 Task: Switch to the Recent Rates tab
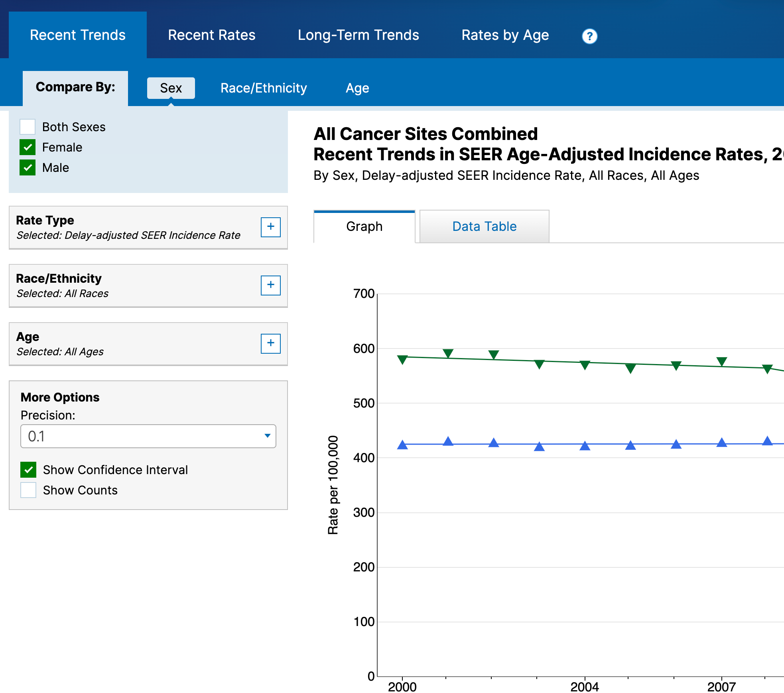point(211,35)
